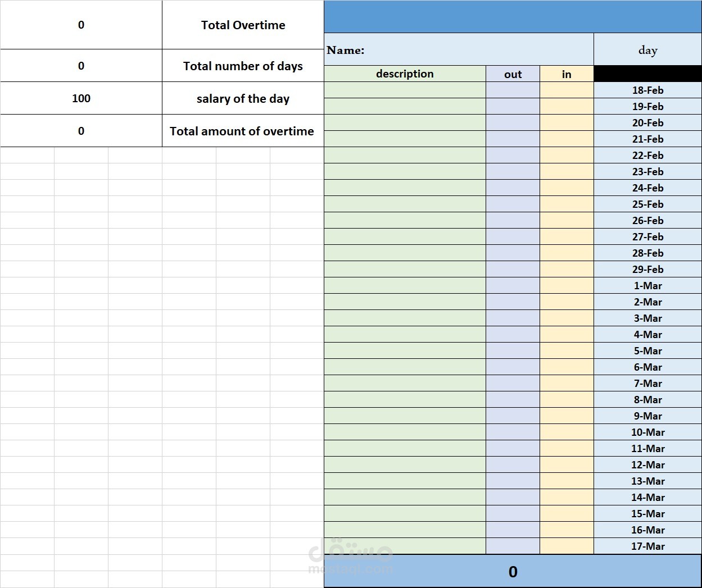Select the 10-Mar date cell
Image resolution: width=702 pixels, height=588 pixels.
pyautogui.click(x=647, y=432)
